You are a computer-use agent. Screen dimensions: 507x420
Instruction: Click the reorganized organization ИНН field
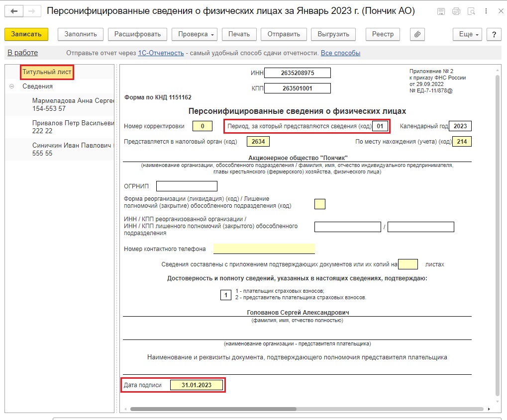point(348,227)
